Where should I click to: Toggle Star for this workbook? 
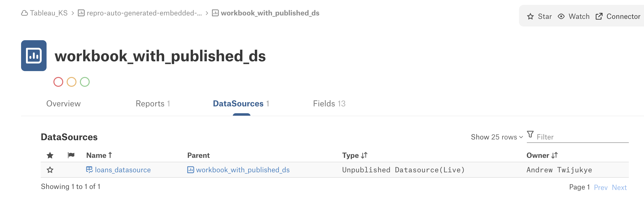click(539, 16)
